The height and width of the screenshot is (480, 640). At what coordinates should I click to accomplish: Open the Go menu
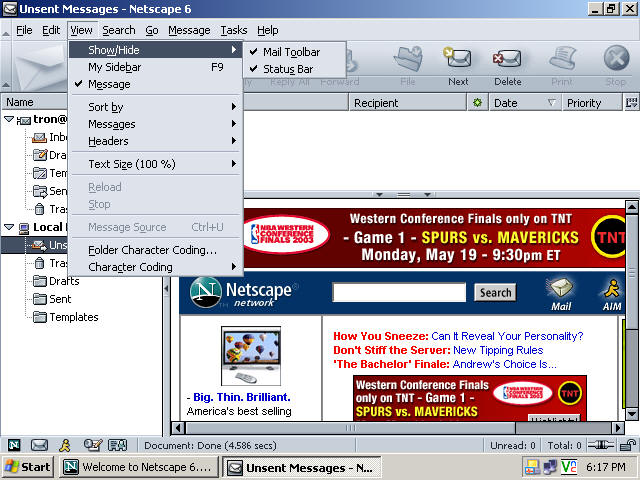point(152,30)
